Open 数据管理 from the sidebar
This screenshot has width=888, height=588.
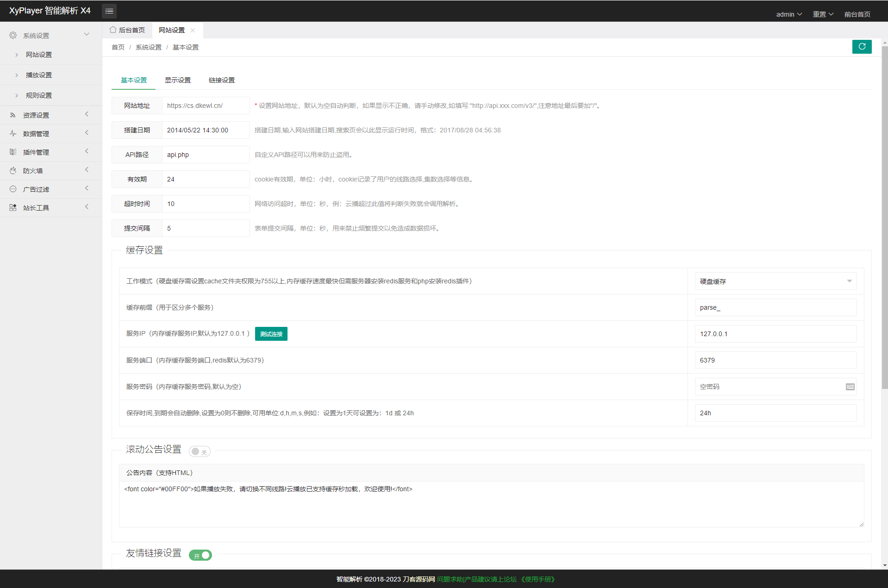(x=13, y=133)
